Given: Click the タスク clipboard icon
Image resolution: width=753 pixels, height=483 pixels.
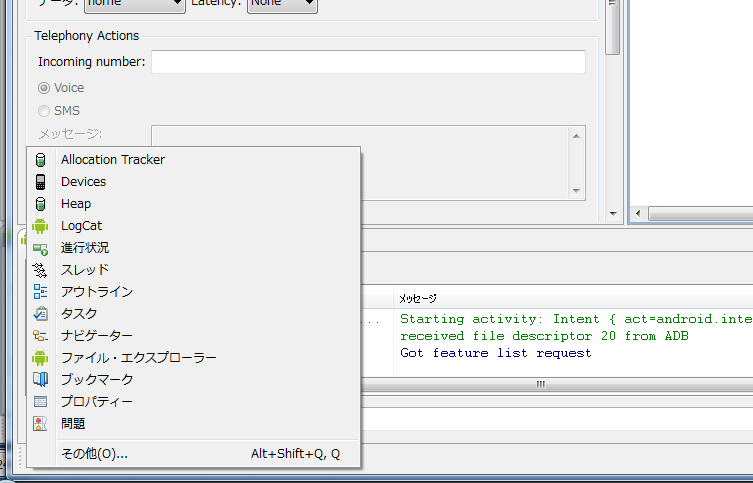Looking at the screenshot, I should [x=40, y=314].
